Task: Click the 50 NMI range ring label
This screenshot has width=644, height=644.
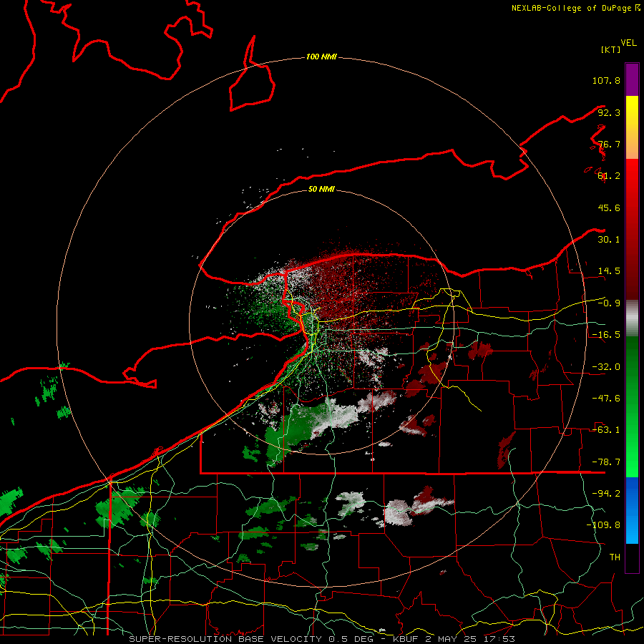Action: pyautogui.click(x=321, y=189)
